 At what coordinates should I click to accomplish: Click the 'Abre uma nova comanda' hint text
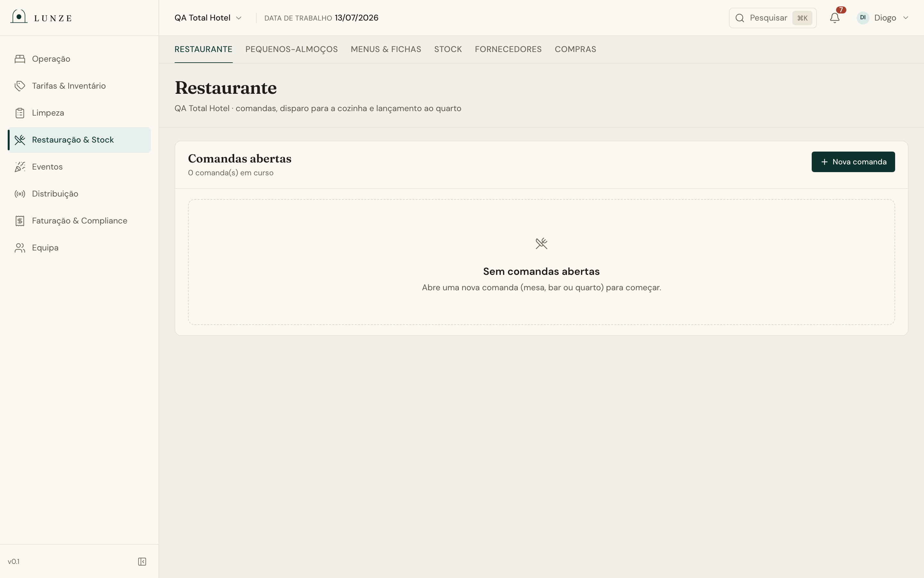(x=541, y=287)
